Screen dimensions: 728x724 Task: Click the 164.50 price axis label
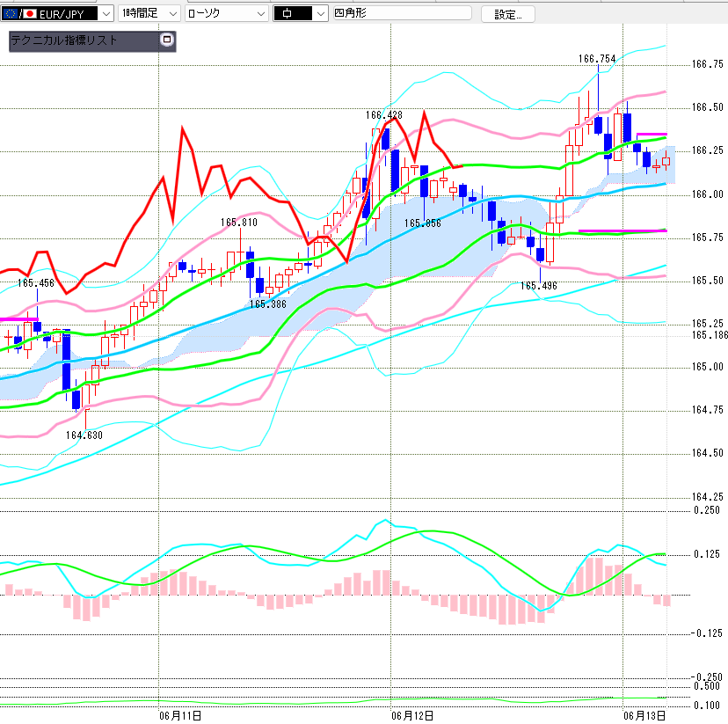click(708, 453)
